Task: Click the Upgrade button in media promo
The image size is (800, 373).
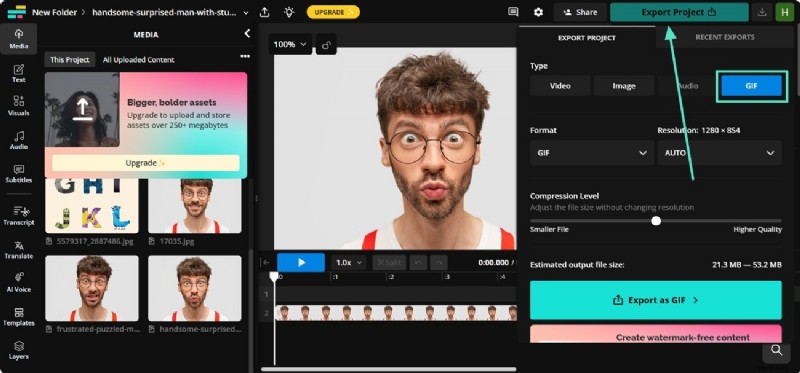Action: (145, 163)
